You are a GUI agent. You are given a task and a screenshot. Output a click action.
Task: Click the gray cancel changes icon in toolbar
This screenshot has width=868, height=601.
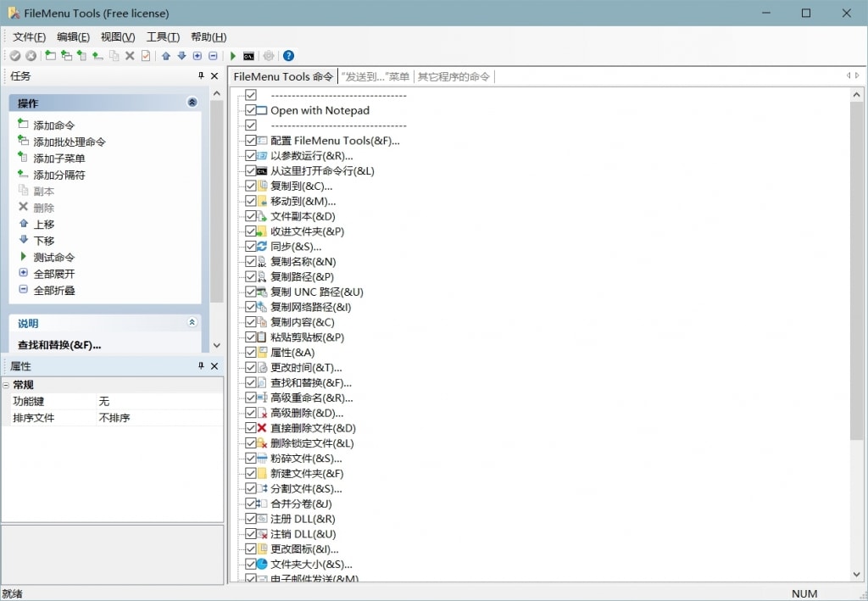[x=31, y=56]
